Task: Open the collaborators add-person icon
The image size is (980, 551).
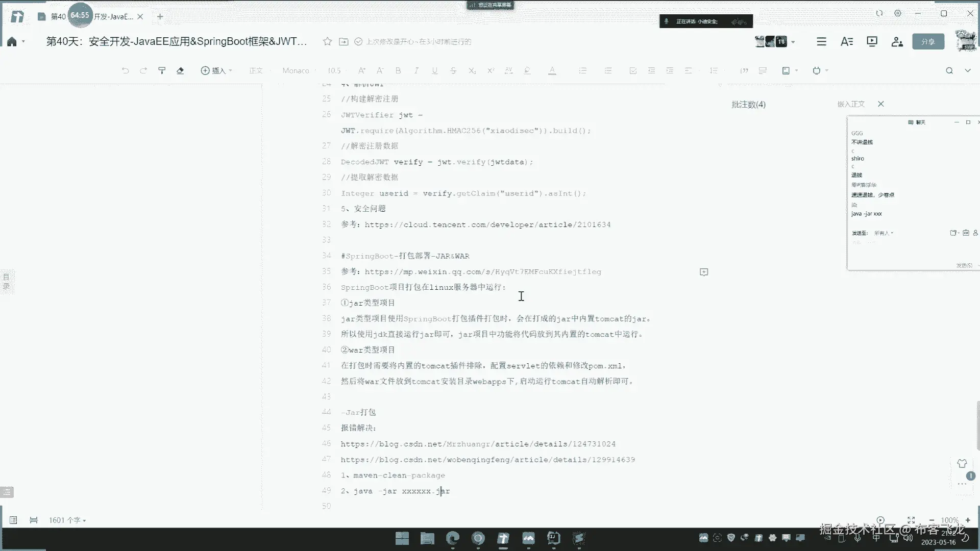Action: pos(897,41)
